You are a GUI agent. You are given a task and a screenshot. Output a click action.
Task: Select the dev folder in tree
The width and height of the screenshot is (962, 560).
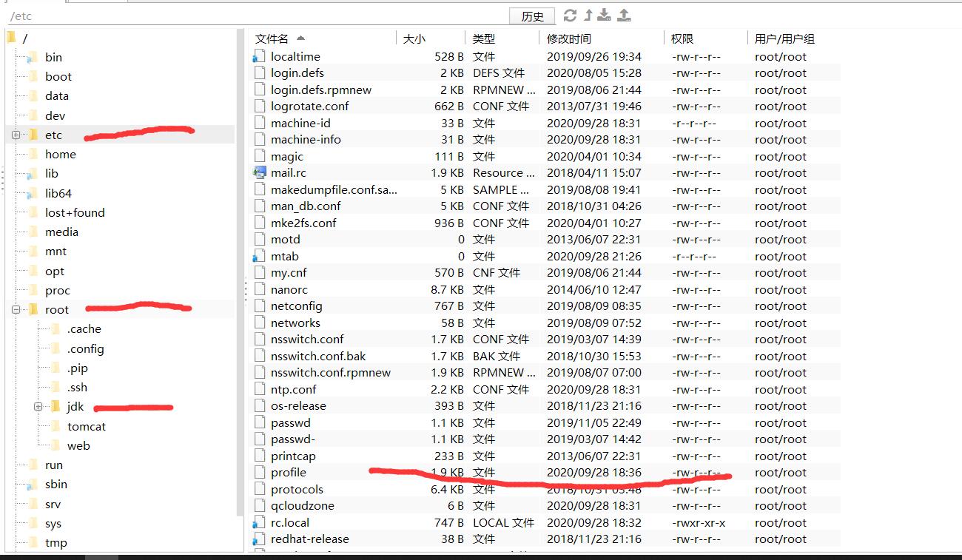(x=55, y=115)
